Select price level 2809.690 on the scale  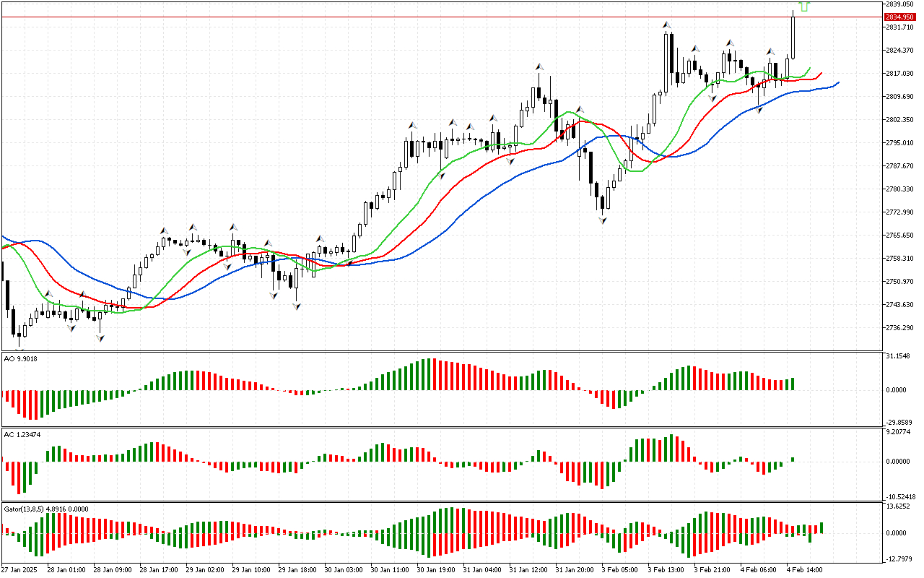(x=898, y=96)
